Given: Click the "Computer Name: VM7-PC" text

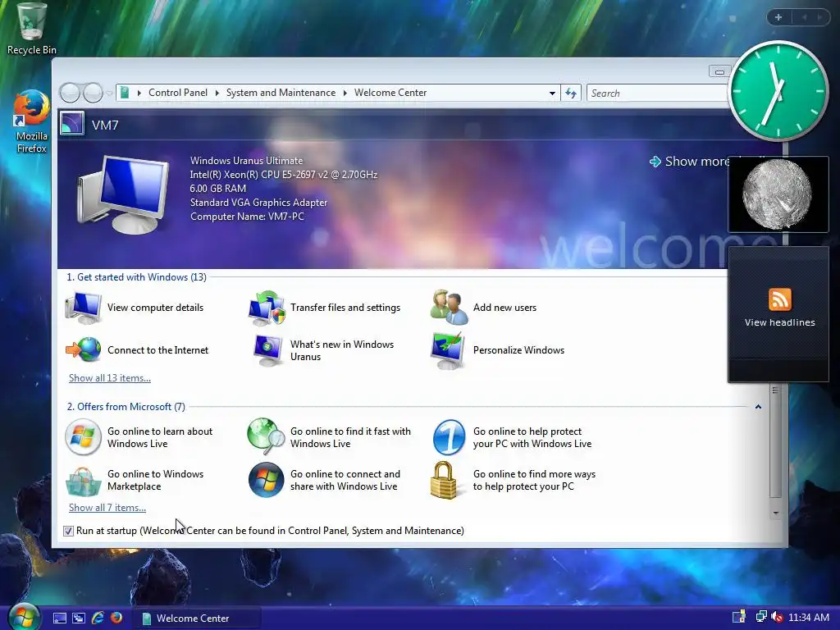Looking at the screenshot, I should [x=247, y=217].
